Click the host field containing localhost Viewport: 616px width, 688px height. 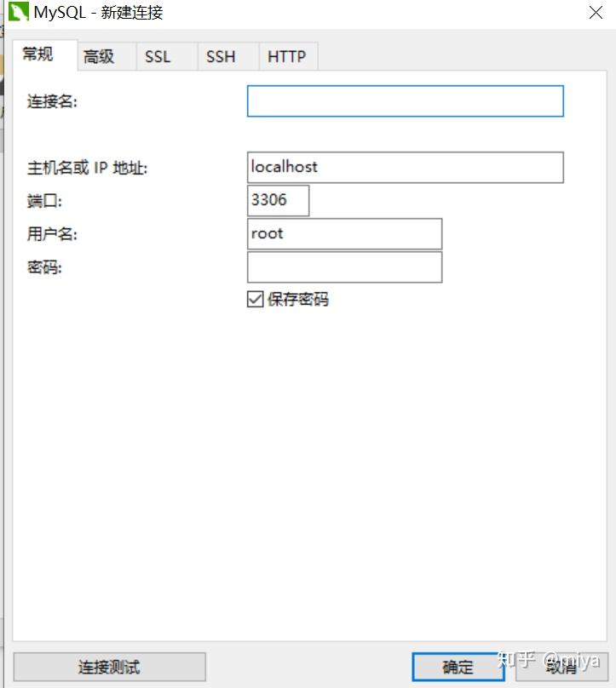pos(406,167)
